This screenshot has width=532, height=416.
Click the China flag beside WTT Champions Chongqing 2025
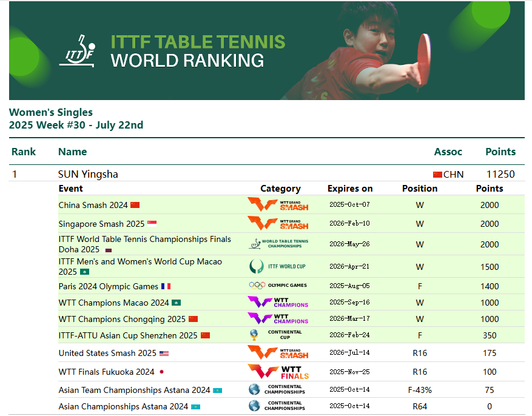click(193, 319)
